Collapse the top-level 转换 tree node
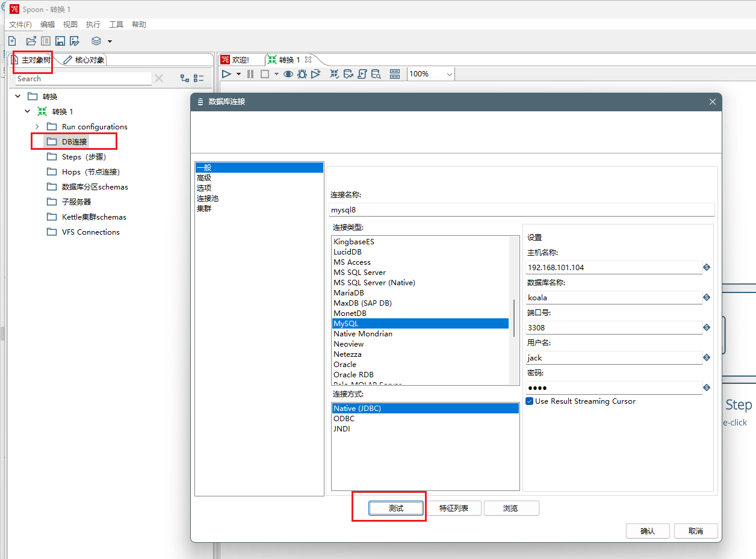Screen dimensions: 756x559 click(x=17, y=96)
